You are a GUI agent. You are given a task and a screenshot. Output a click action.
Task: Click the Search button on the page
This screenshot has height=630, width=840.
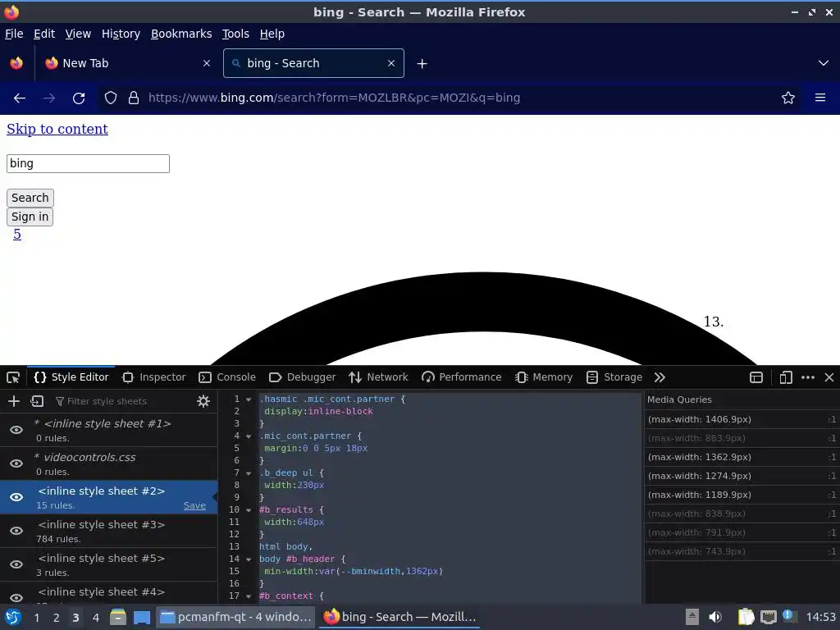click(x=30, y=198)
